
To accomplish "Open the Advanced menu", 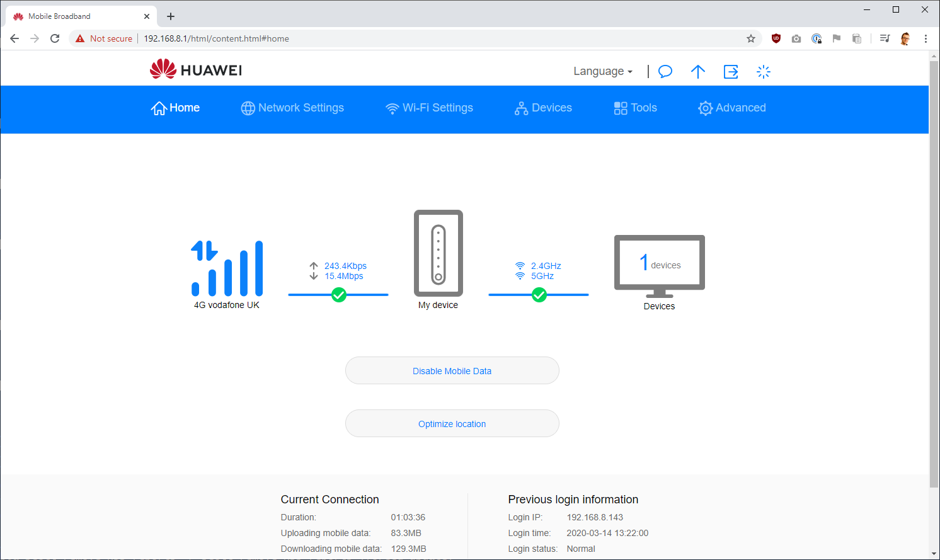I will coord(732,108).
